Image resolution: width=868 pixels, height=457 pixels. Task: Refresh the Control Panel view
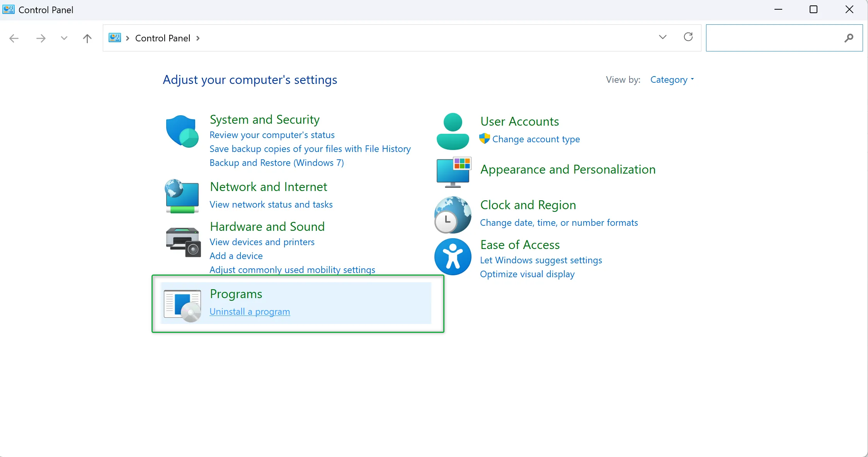[688, 37]
